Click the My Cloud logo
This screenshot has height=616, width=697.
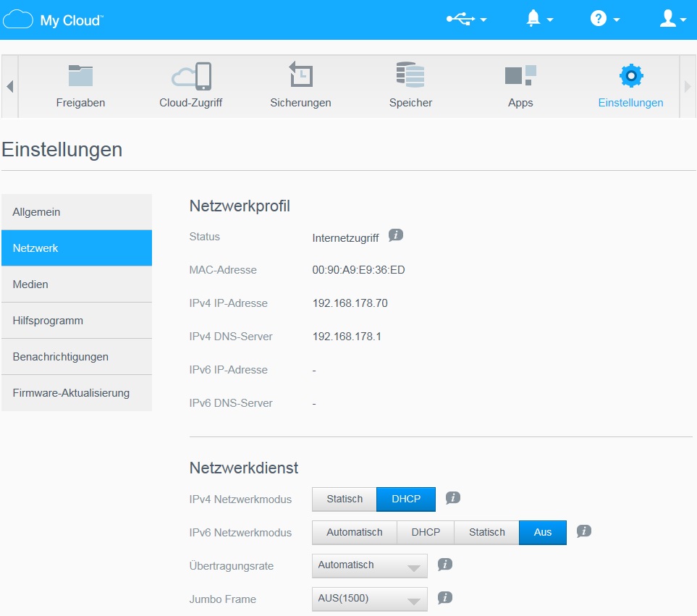(54, 20)
